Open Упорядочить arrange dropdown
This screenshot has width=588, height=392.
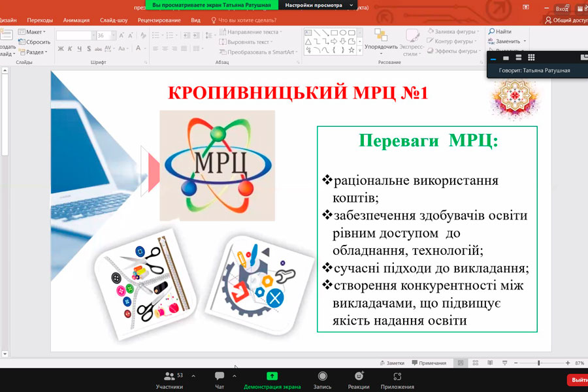click(x=381, y=42)
